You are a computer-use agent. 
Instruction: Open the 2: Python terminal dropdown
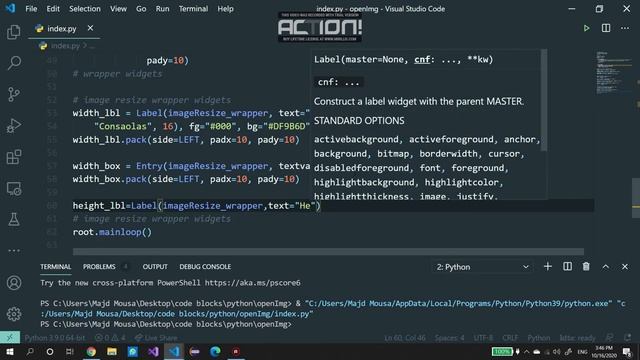pyautogui.click(x=482, y=267)
